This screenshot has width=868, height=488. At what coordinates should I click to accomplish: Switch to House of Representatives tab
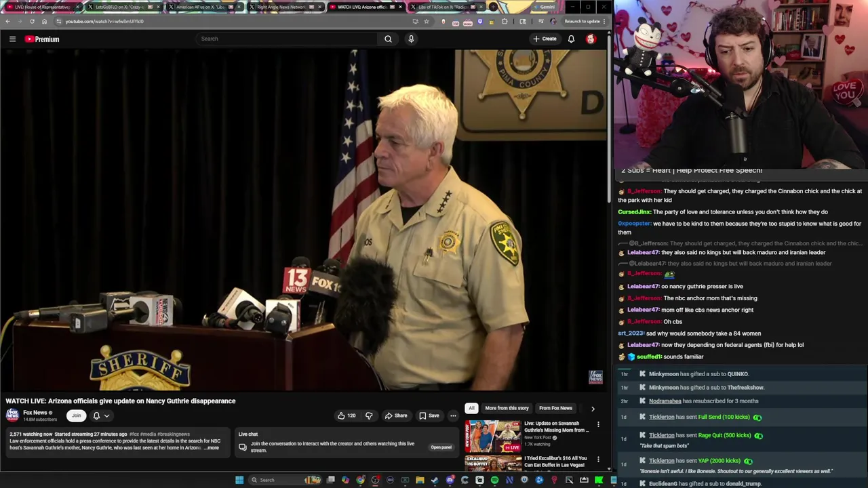[43, 7]
